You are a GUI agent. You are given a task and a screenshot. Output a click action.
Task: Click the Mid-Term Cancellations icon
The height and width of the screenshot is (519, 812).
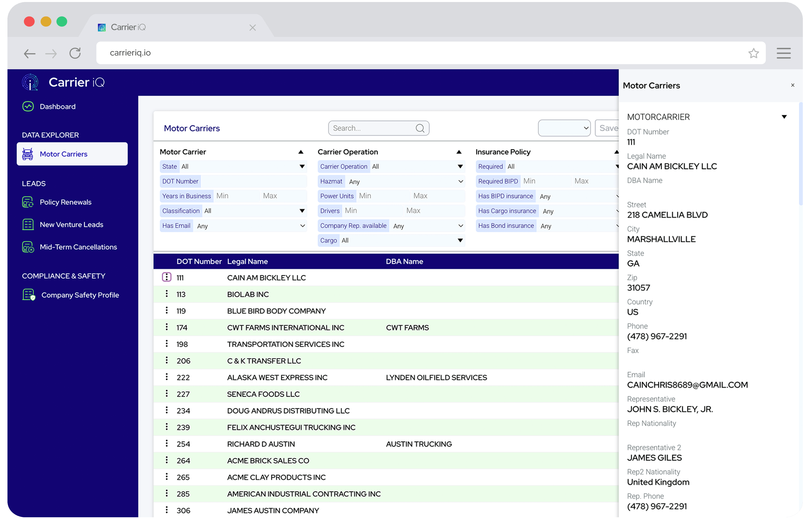tap(28, 247)
